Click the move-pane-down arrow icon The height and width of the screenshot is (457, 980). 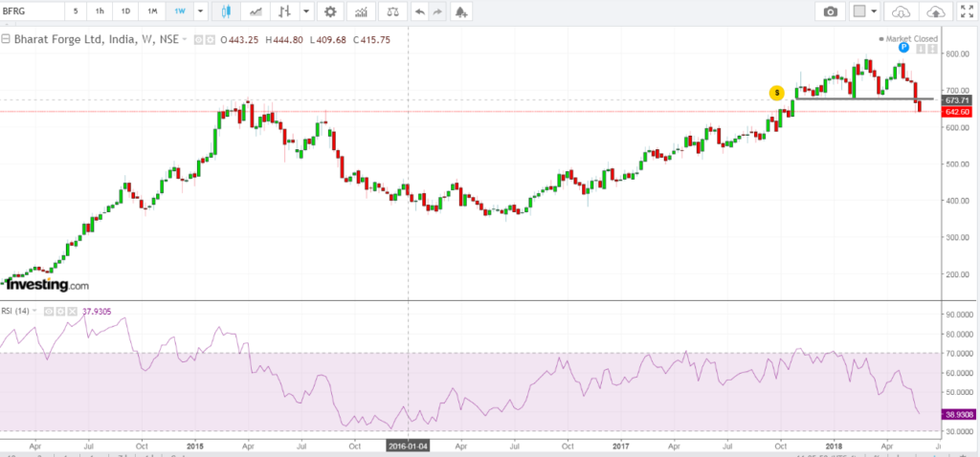pos(922,51)
